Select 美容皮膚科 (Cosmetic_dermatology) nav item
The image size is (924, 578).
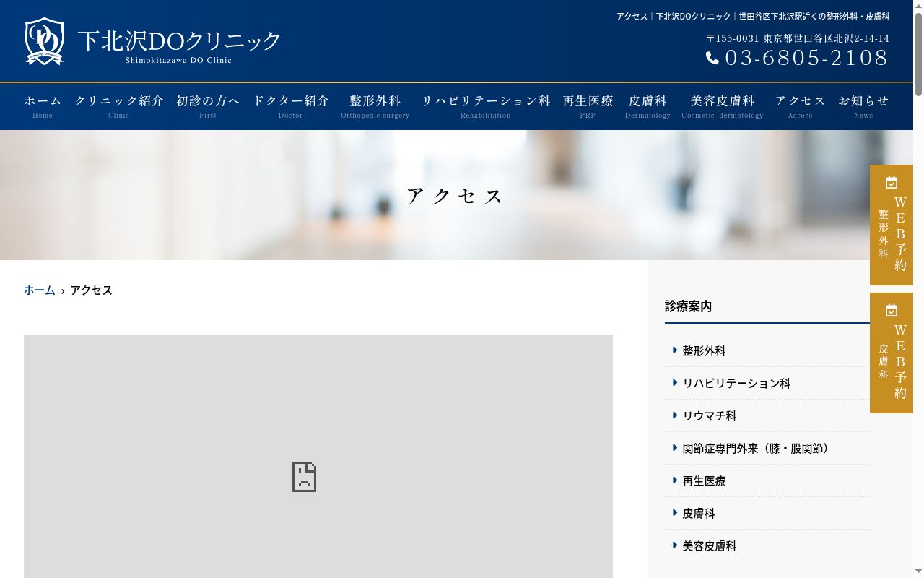pos(723,106)
